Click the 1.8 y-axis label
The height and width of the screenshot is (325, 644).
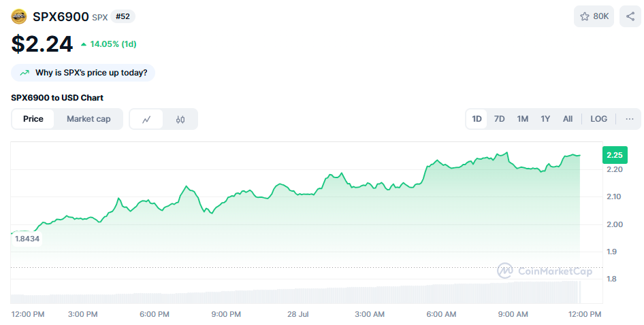tap(611, 279)
